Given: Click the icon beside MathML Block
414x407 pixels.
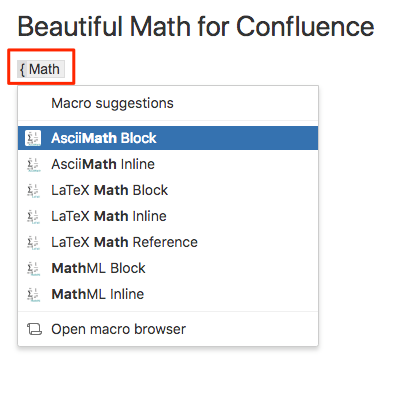Looking at the screenshot, I should (33, 268).
